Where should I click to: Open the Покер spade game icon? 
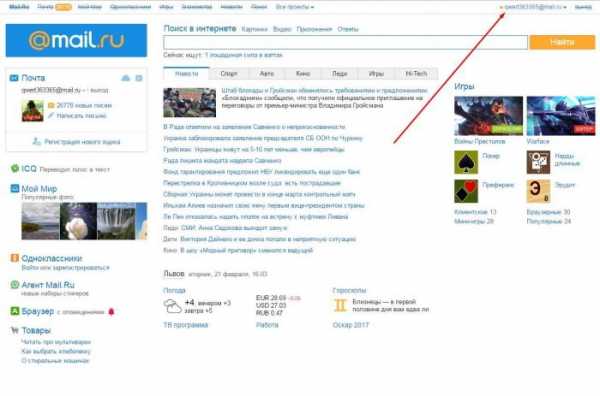[x=466, y=162]
